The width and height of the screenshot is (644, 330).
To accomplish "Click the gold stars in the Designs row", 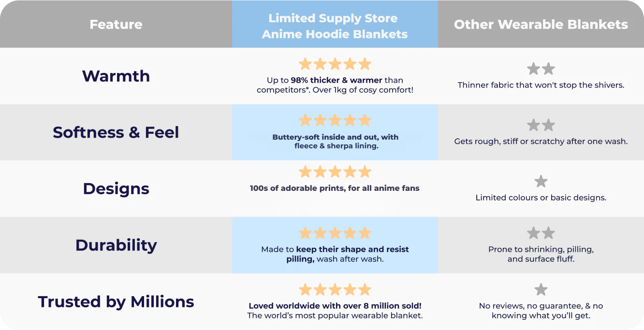I will coord(335,172).
